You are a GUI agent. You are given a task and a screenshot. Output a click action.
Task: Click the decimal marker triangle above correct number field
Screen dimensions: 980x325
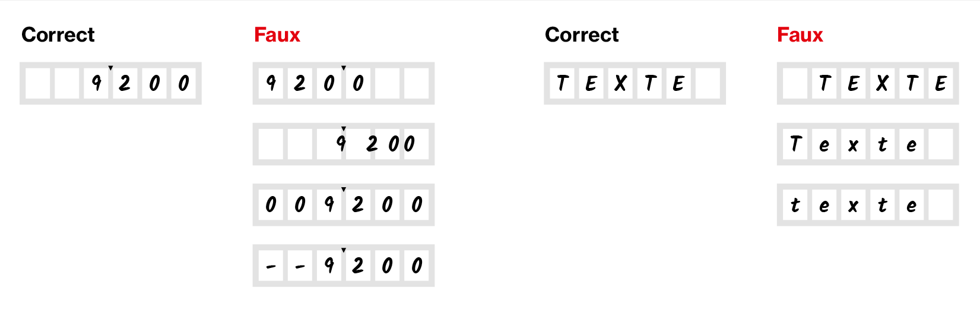[110, 68]
